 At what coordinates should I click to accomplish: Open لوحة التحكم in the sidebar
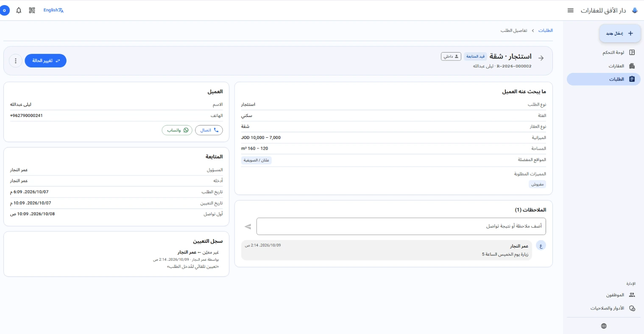click(604, 53)
